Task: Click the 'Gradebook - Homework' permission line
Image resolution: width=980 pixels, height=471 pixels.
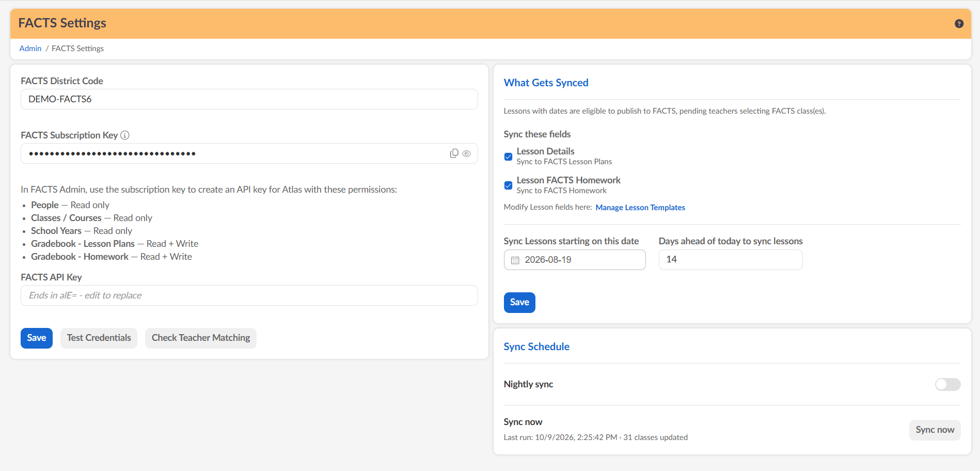Action: [112, 257]
